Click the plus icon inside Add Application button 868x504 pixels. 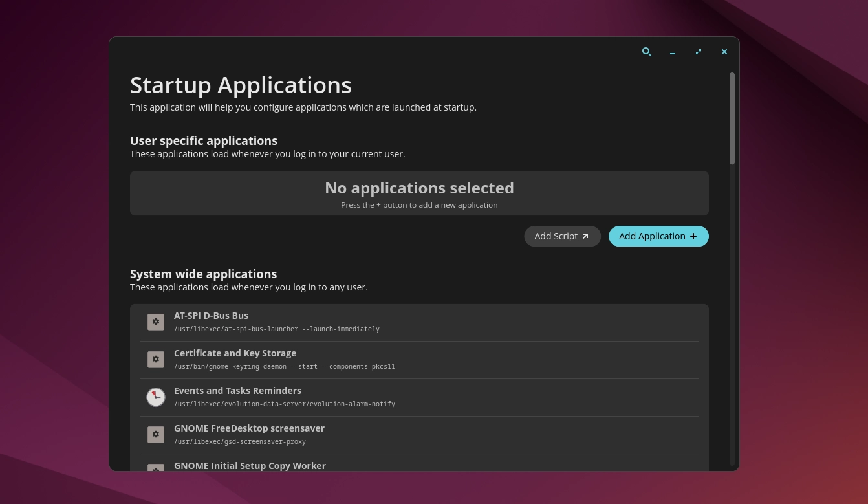(693, 236)
